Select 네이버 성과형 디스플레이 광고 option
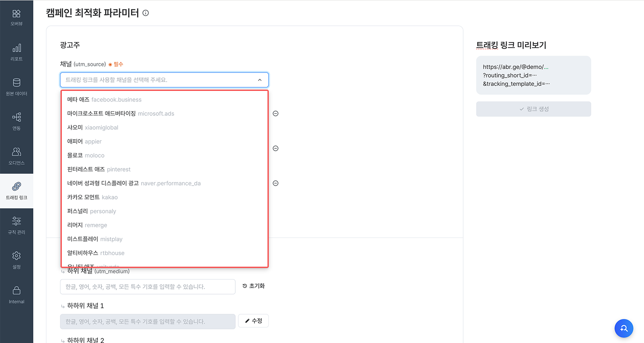This screenshot has height=343, width=644. (x=164, y=183)
